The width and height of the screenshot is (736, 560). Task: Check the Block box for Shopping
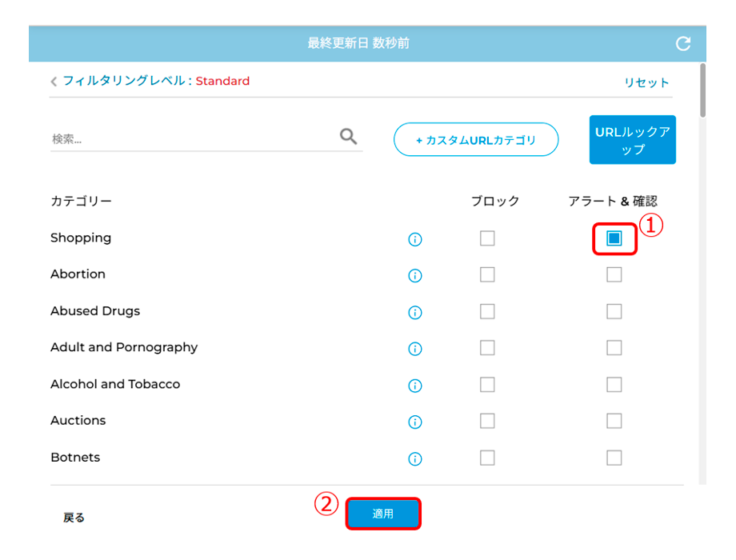[487, 238]
